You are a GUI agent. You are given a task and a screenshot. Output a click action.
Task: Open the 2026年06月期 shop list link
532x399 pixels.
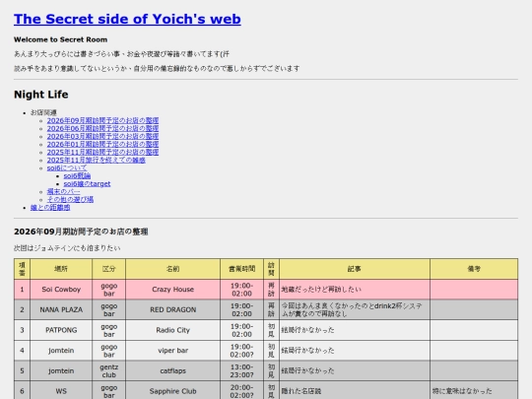pyautogui.click(x=102, y=128)
